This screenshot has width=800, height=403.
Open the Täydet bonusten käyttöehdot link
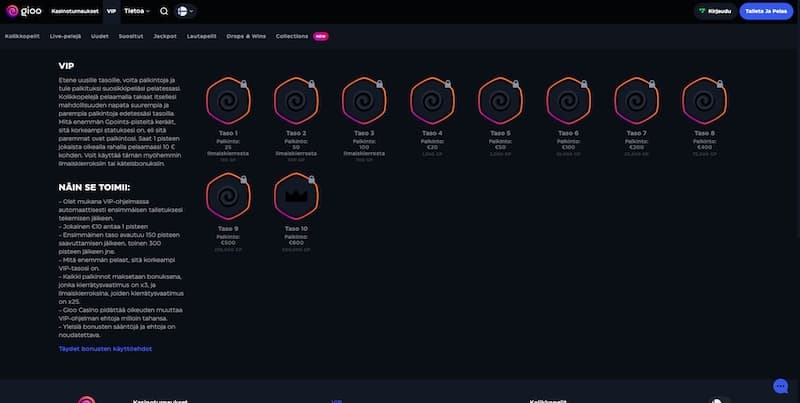(x=105, y=349)
